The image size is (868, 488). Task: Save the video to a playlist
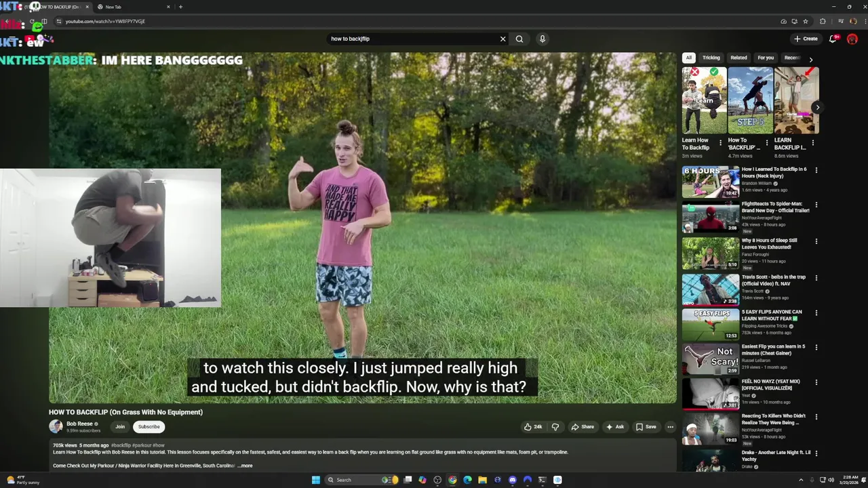tap(646, 427)
